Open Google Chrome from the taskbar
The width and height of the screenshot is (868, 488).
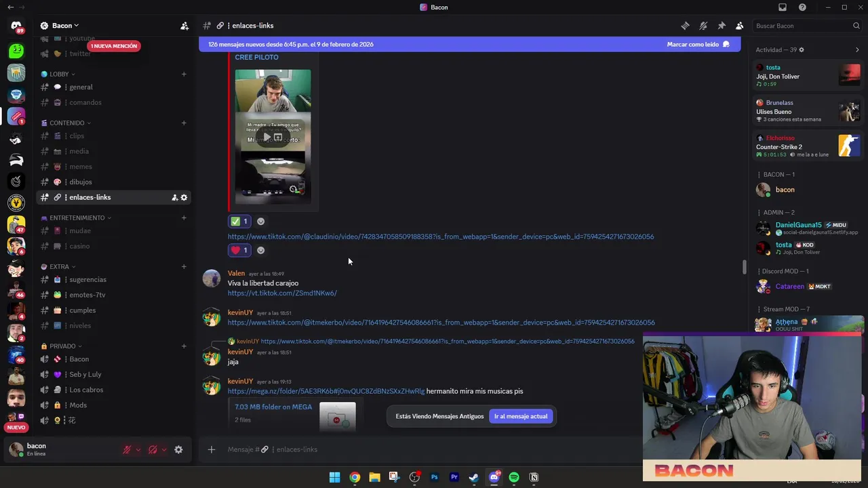coord(355,477)
